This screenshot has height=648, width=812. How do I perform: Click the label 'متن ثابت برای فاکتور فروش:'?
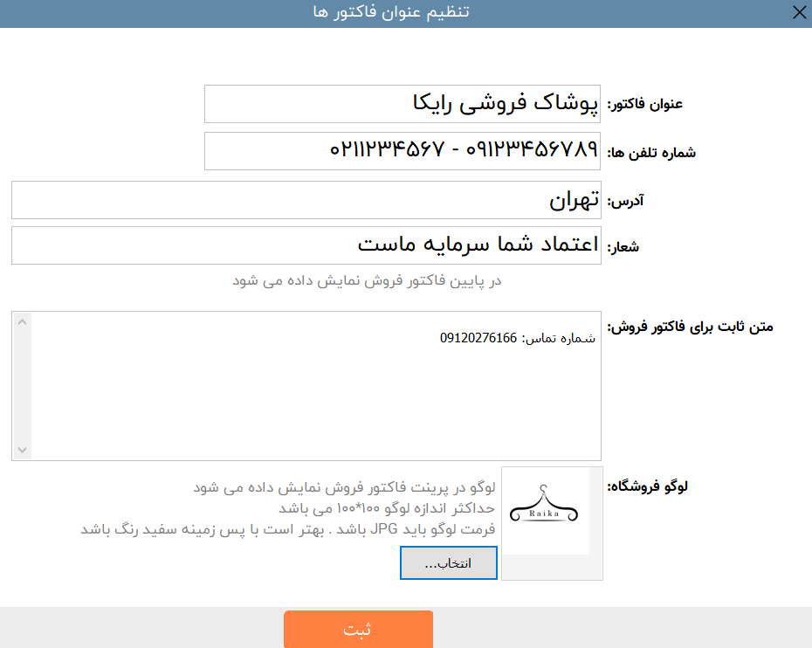tap(690, 327)
